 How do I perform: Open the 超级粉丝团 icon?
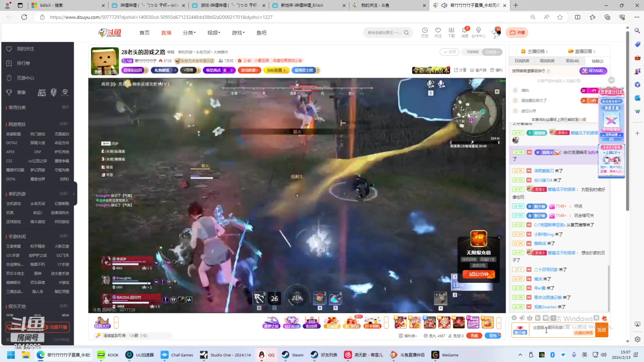point(312,322)
